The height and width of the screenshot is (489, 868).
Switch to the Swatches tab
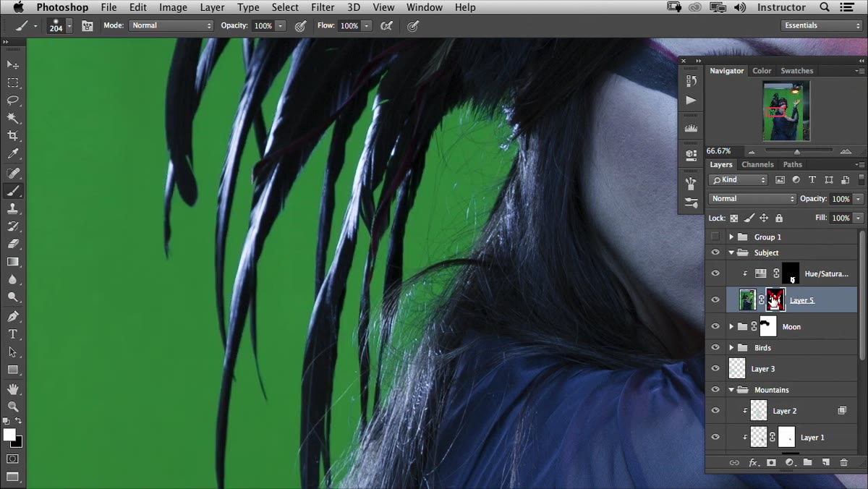click(x=796, y=71)
